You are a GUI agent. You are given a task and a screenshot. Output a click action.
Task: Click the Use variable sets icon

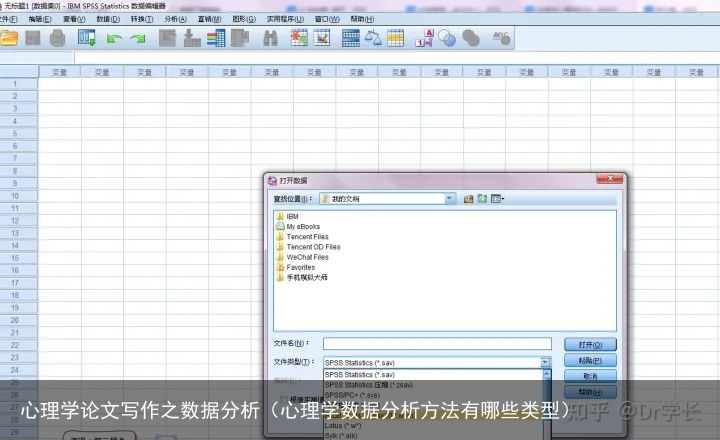pyautogui.click(x=447, y=38)
